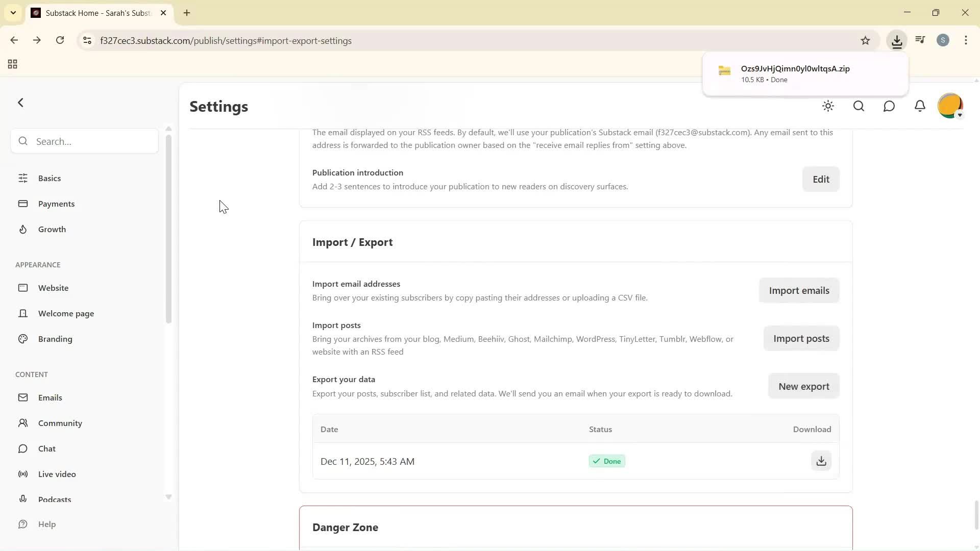The width and height of the screenshot is (980, 551).
Task: Expand profile avatar dropdown menu
Action: tap(950, 106)
